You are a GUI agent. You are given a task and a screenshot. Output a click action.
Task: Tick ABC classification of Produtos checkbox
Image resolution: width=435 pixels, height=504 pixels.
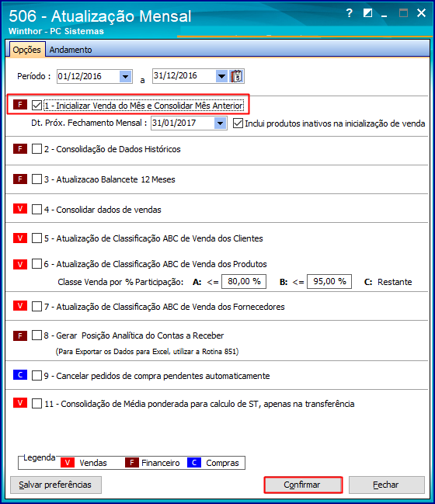point(37,264)
